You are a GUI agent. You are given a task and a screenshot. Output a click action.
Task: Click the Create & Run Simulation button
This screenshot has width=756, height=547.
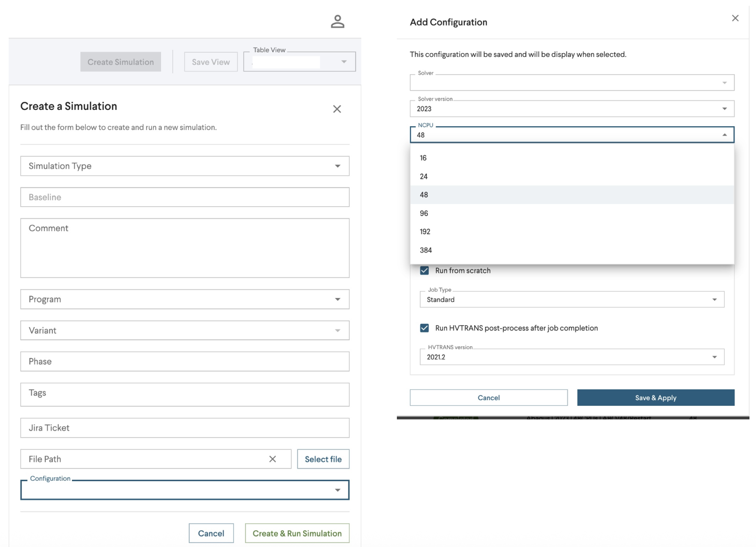[297, 534]
